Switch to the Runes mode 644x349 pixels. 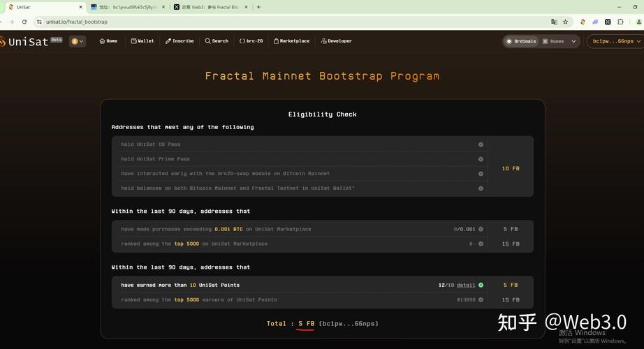click(x=553, y=41)
